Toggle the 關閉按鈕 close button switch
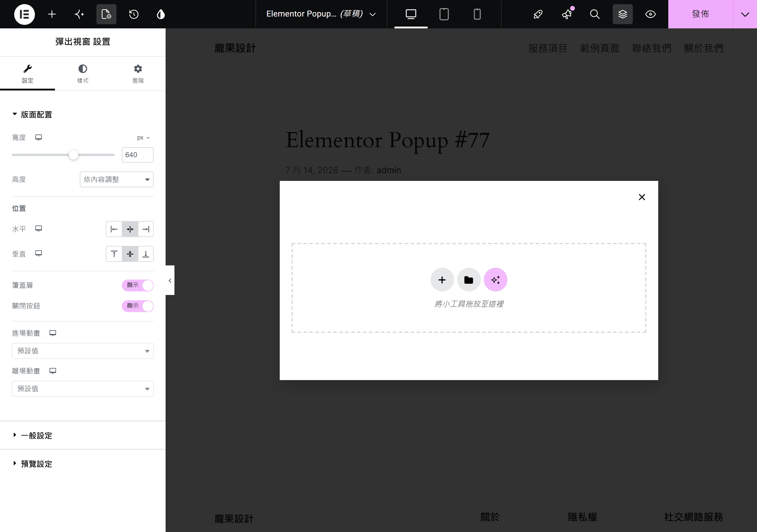The height and width of the screenshot is (532, 757). pos(138,306)
